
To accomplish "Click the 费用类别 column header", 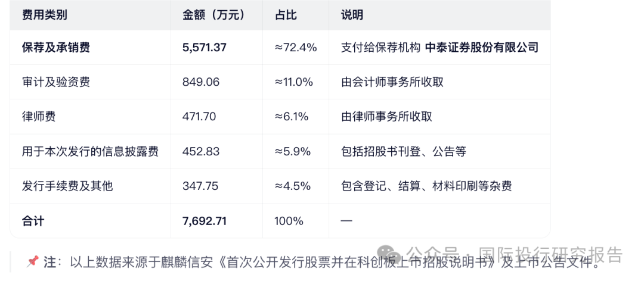I will pos(45,15).
